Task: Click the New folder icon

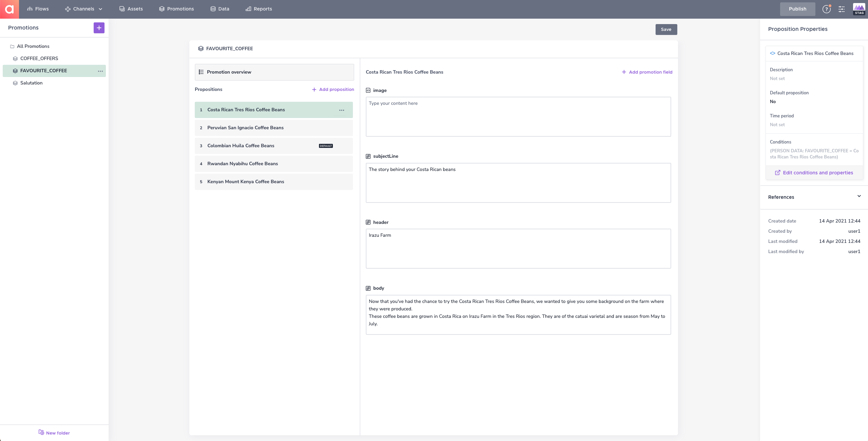Action: coord(41,432)
